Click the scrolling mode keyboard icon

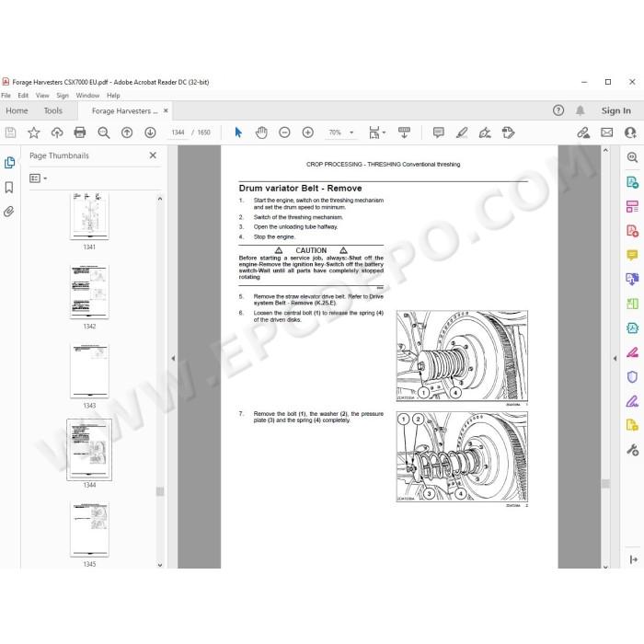click(404, 132)
